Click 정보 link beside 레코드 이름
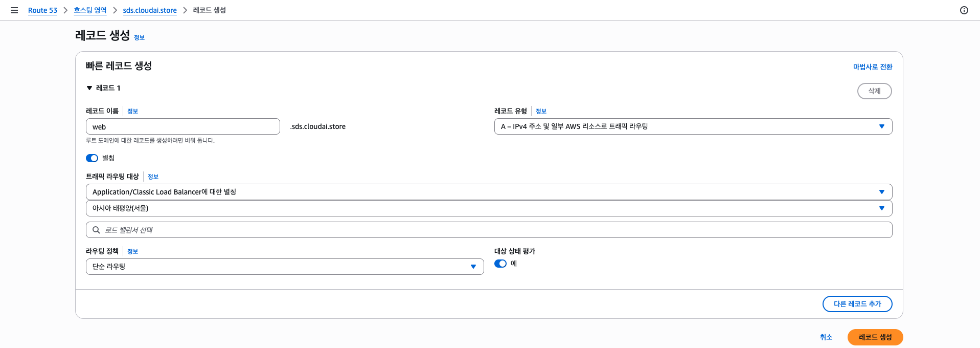 pos(132,111)
